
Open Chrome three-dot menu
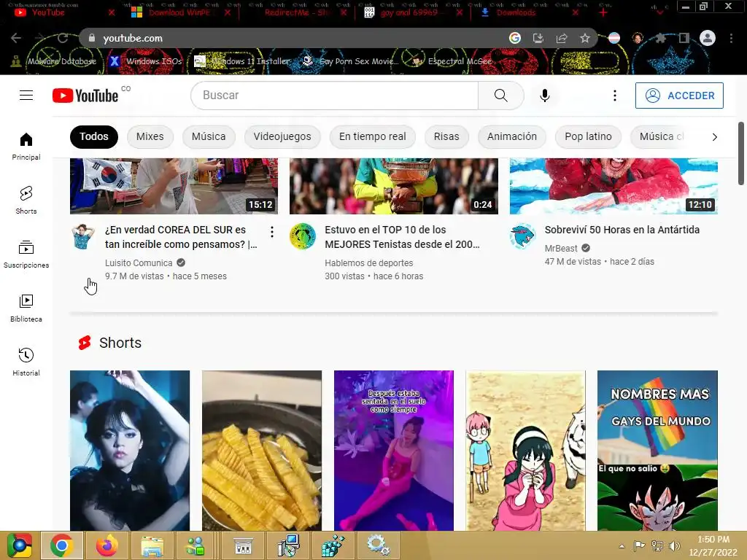[731, 38]
